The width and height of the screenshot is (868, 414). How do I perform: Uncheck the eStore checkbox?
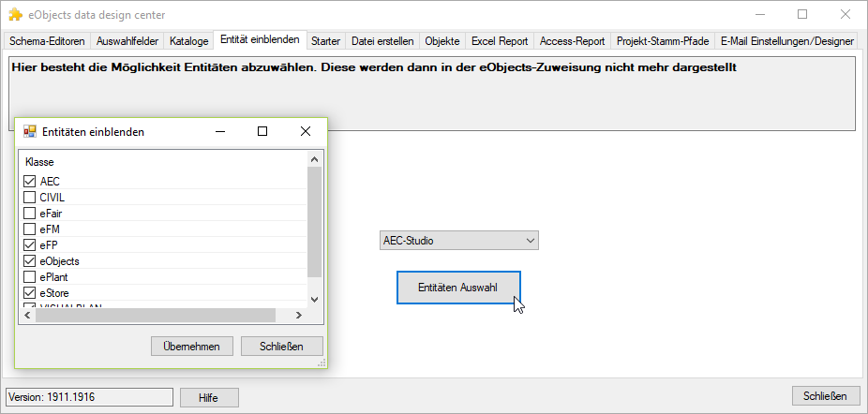pyautogui.click(x=29, y=293)
